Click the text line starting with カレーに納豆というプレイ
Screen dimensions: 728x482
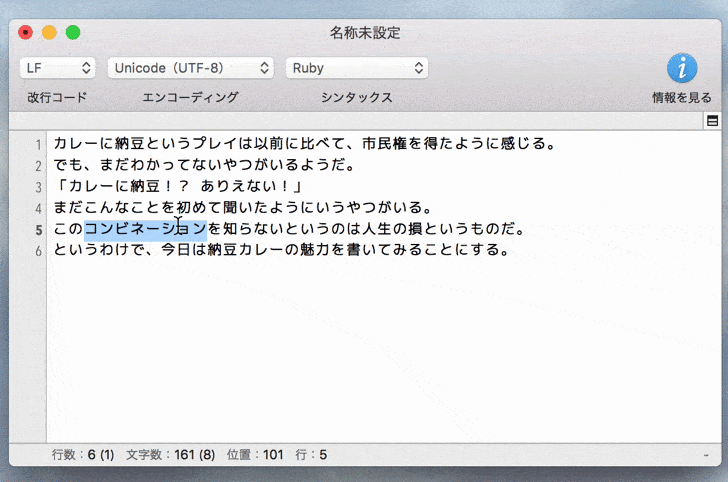(305, 143)
